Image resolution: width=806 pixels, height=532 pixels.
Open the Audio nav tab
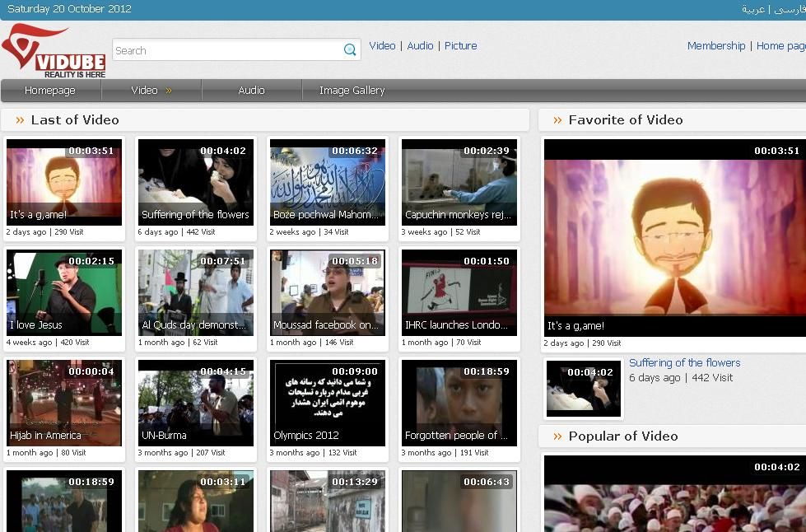point(251,91)
